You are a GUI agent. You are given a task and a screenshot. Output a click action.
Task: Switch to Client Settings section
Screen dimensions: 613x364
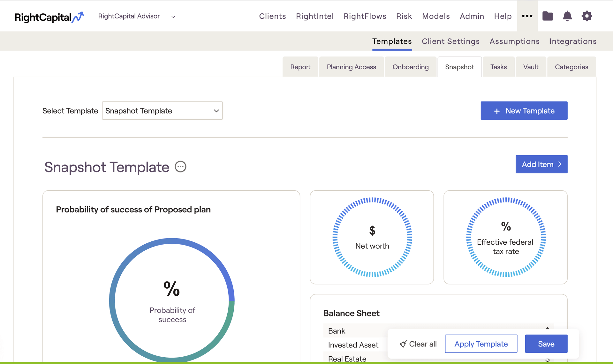pos(450,41)
